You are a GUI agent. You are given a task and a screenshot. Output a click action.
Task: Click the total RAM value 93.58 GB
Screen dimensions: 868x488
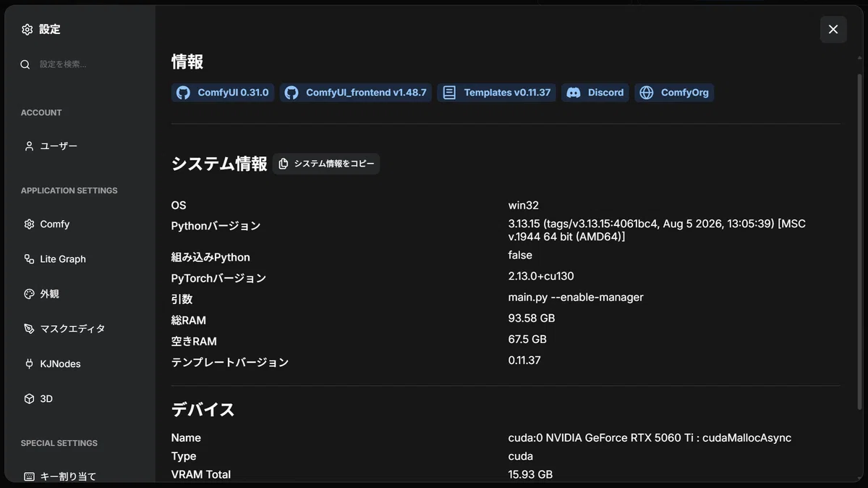click(532, 319)
